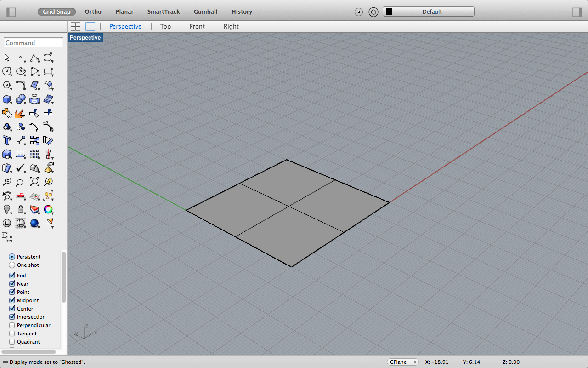Viewport: 588px width, 368px height.
Task: Click the color wheel icon
Action: pyautogui.click(x=48, y=209)
